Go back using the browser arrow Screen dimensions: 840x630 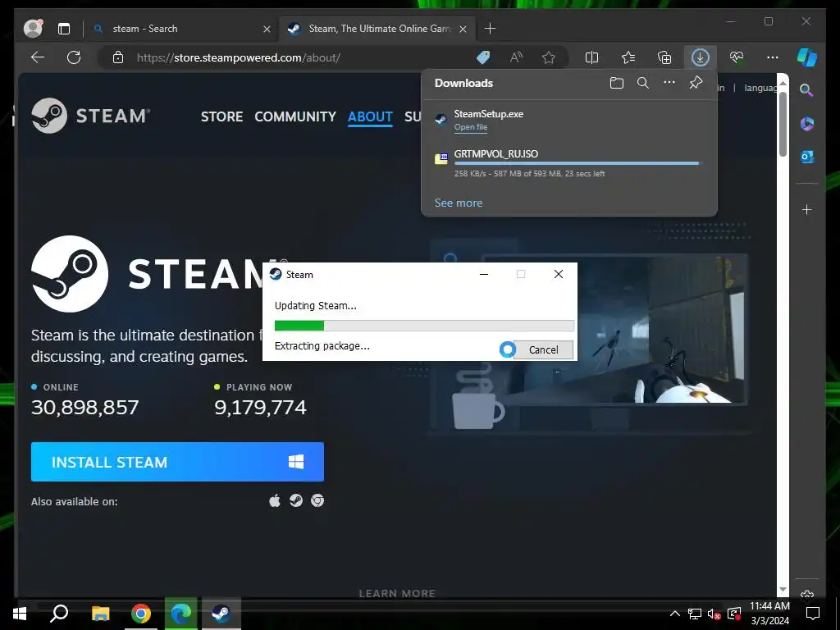38,57
